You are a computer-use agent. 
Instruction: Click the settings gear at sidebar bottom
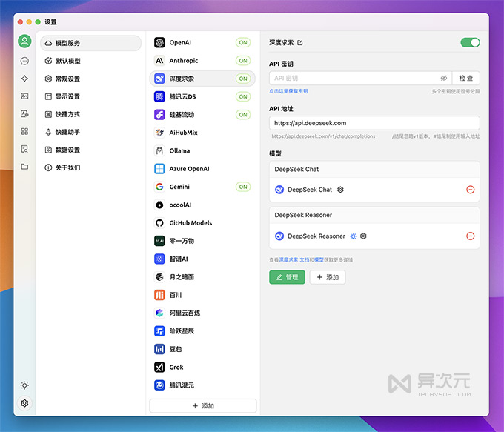(x=24, y=403)
